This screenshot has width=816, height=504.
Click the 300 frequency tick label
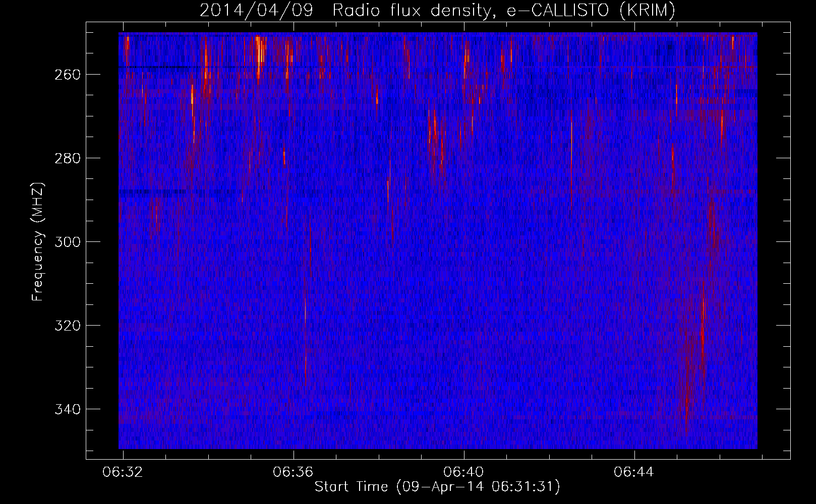(67, 242)
